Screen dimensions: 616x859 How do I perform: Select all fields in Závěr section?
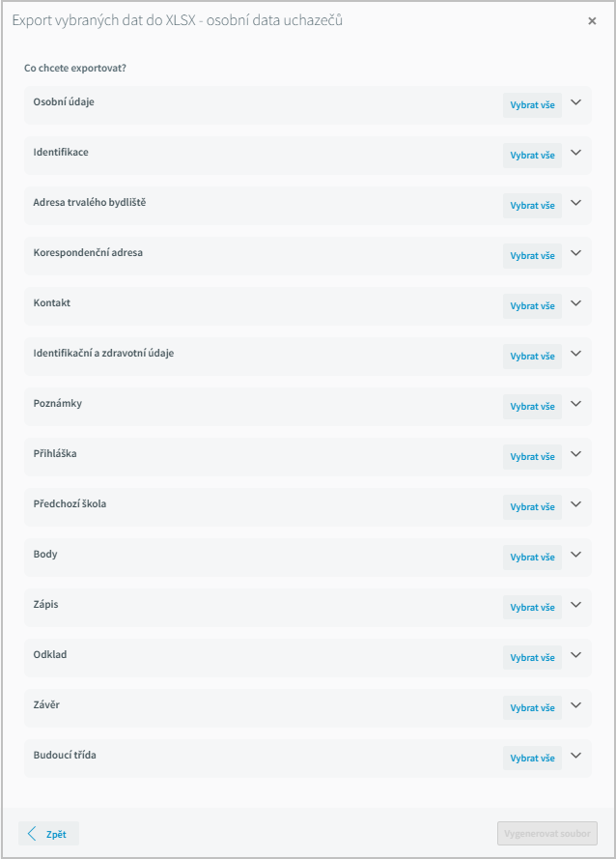532,708
